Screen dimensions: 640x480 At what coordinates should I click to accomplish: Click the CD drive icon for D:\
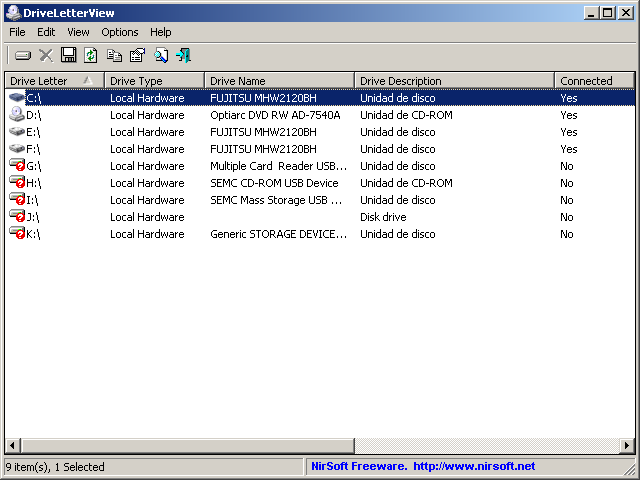coord(17,114)
